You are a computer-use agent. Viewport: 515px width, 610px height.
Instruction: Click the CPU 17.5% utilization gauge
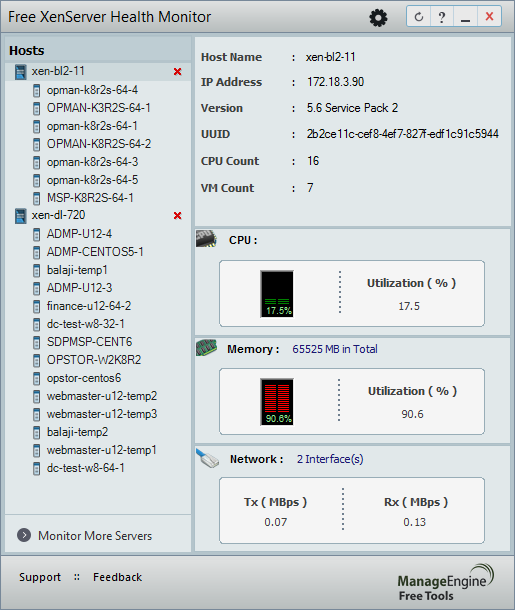click(277, 294)
